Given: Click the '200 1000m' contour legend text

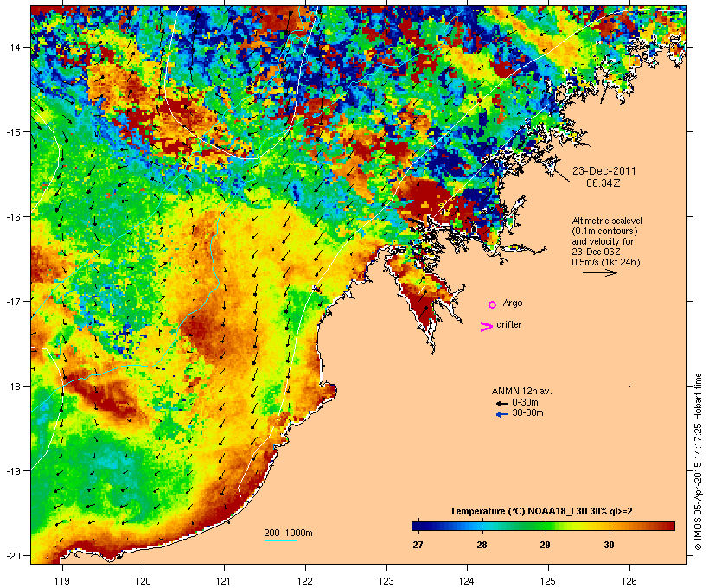Looking at the screenshot, I should coord(288,533).
